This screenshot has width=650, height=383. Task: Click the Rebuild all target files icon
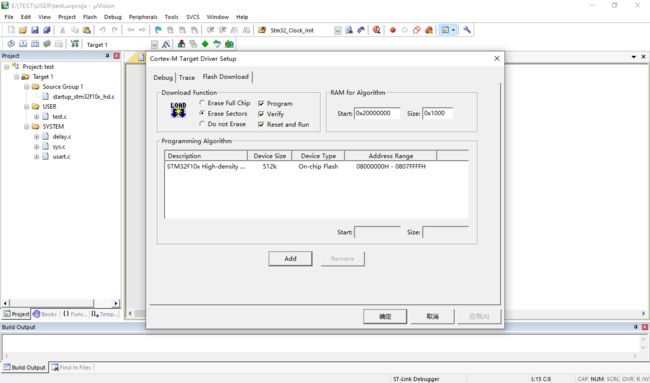(35, 44)
